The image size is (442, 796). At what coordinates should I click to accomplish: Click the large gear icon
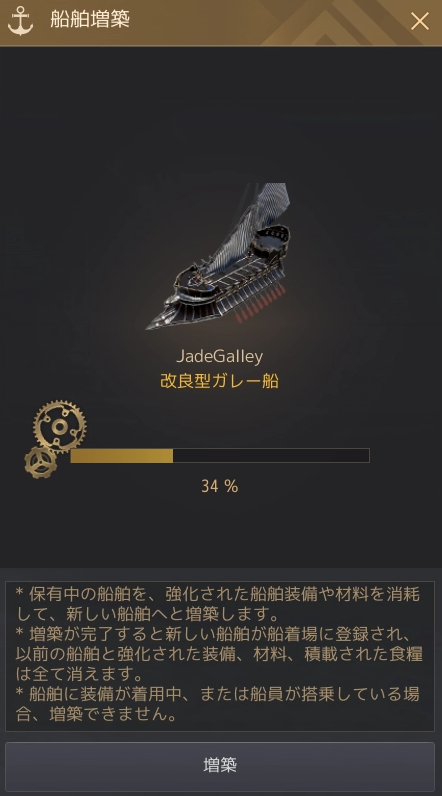click(60, 426)
